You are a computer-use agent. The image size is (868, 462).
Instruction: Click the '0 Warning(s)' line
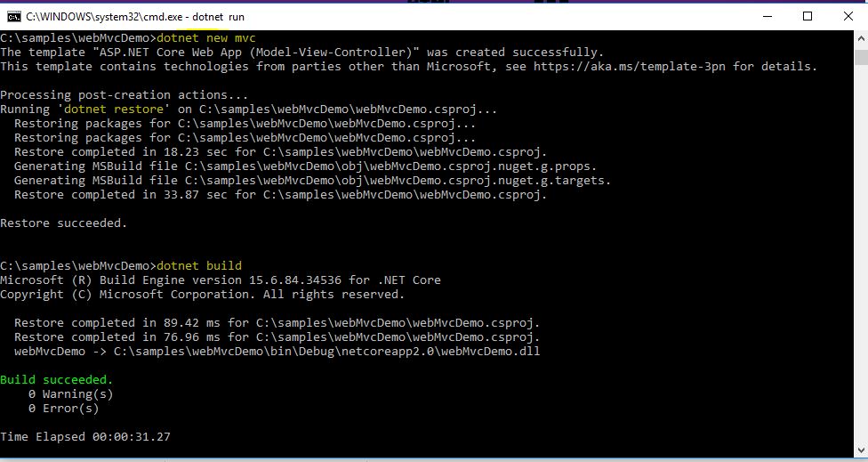(70, 393)
